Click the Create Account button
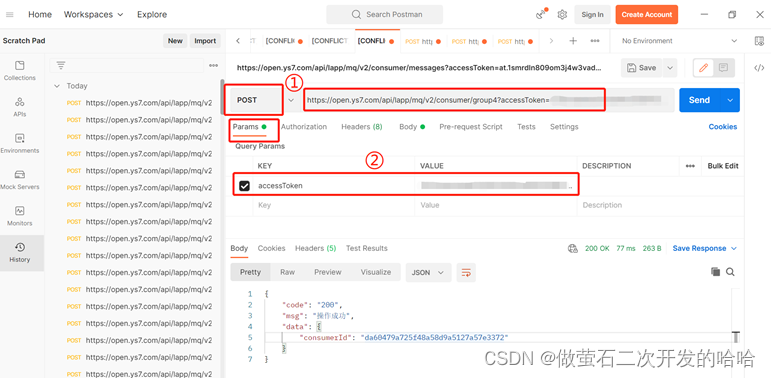This screenshot has width=771, height=378. [x=647, y=15]
